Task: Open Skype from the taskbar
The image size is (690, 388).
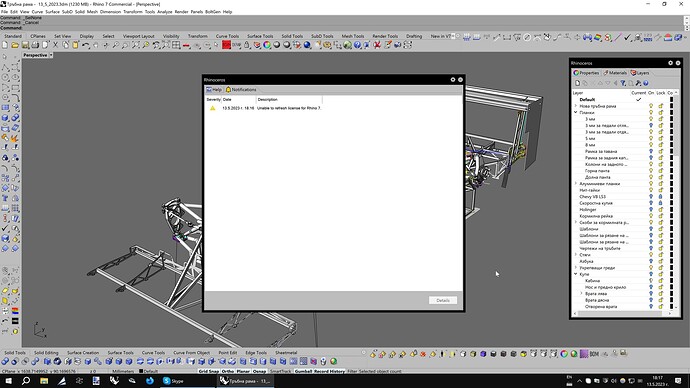Action: coord(173,381)
